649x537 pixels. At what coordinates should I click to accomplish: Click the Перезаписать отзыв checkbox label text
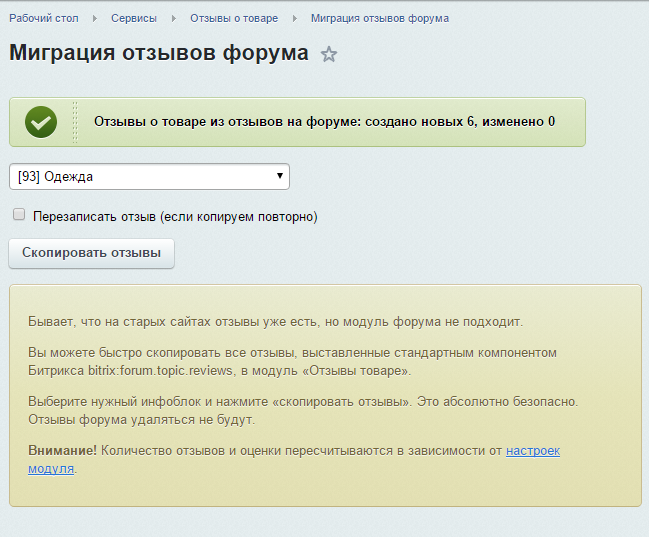[x=175, y=216]
